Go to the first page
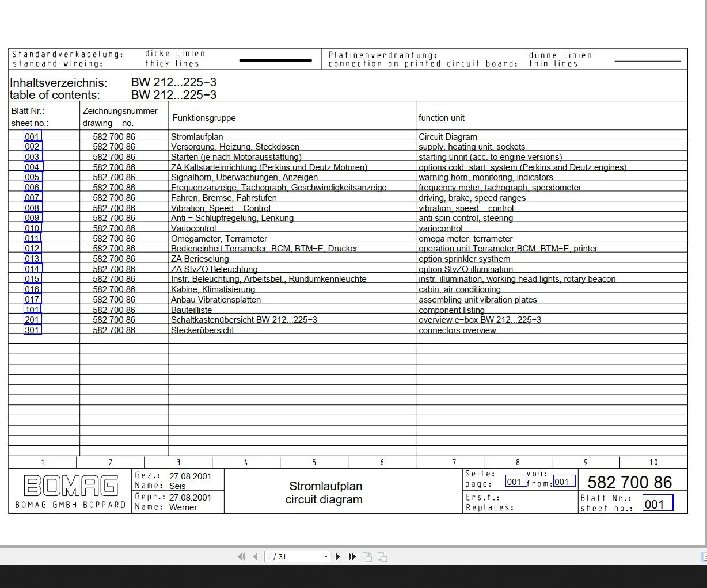This screenshot has width=707, height=588. 241,556
